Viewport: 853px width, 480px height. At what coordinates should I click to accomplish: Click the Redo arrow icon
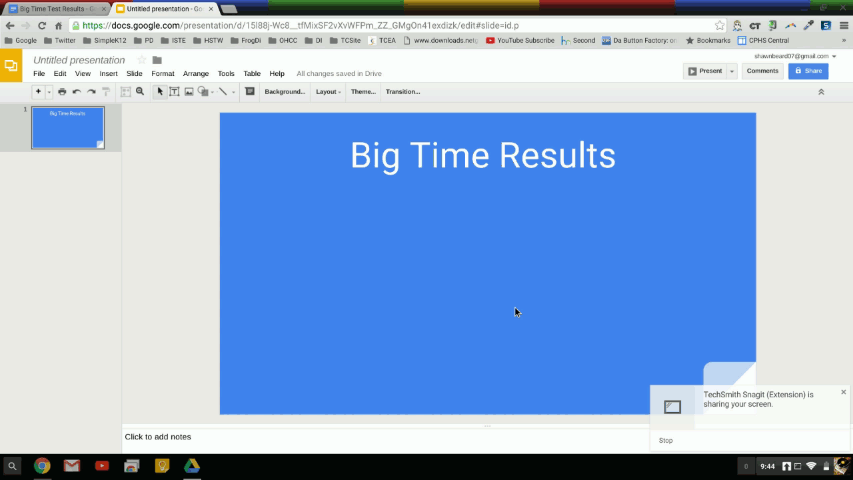[90, 92]
